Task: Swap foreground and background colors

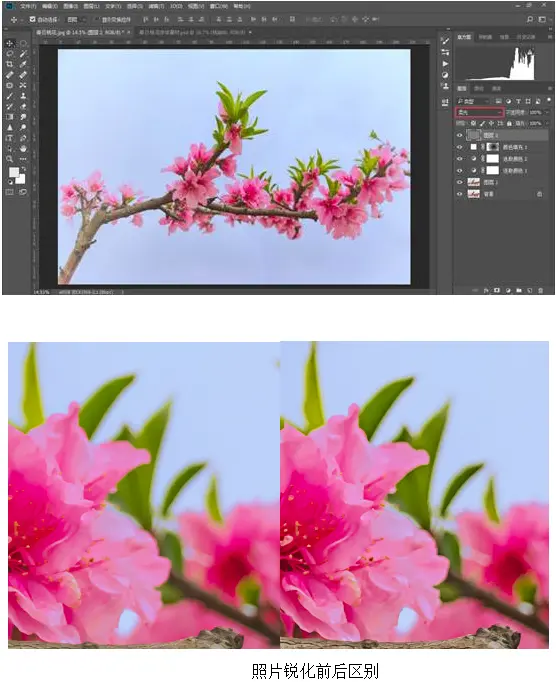Action: pos(23,168)
